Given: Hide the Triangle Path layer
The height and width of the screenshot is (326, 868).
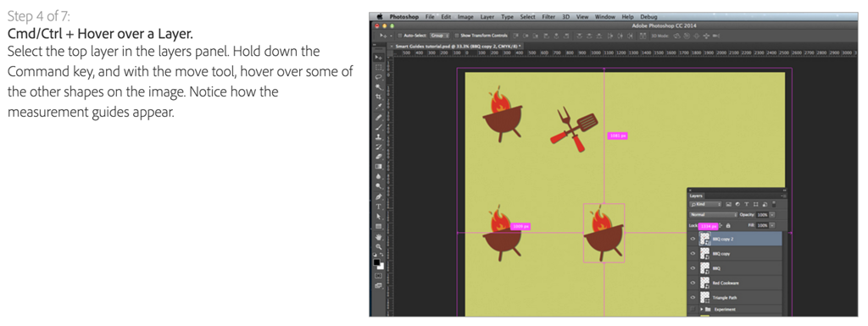Looking at the screenshot, I should (693, 297).
